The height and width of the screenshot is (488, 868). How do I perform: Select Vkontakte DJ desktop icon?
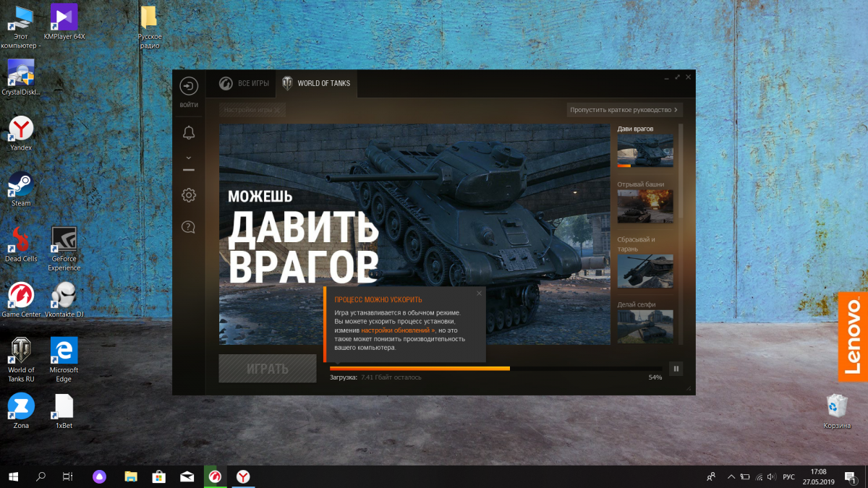64,301
